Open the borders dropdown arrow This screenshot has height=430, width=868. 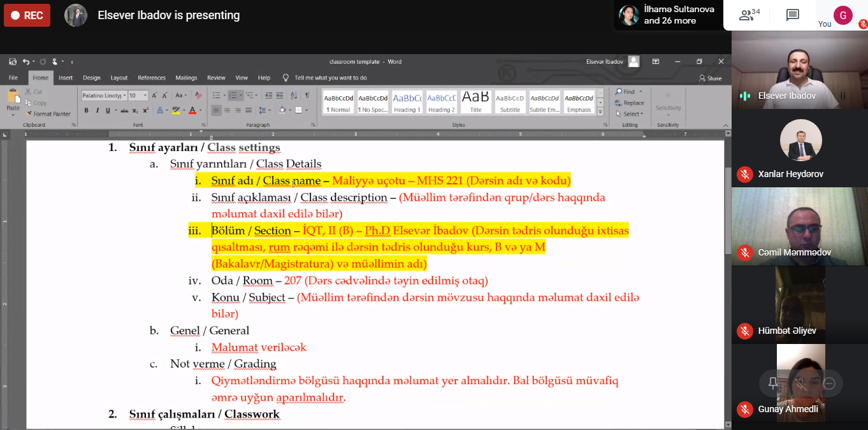pos(307,110)
